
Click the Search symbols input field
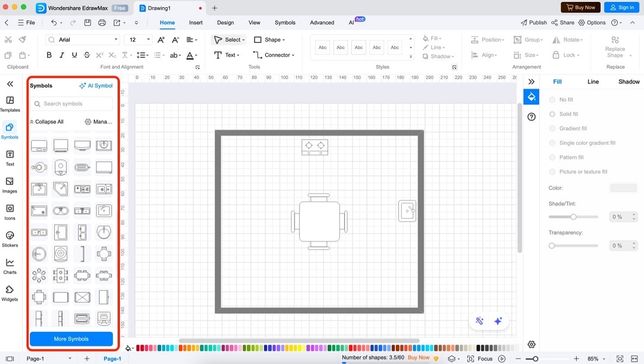71,104
